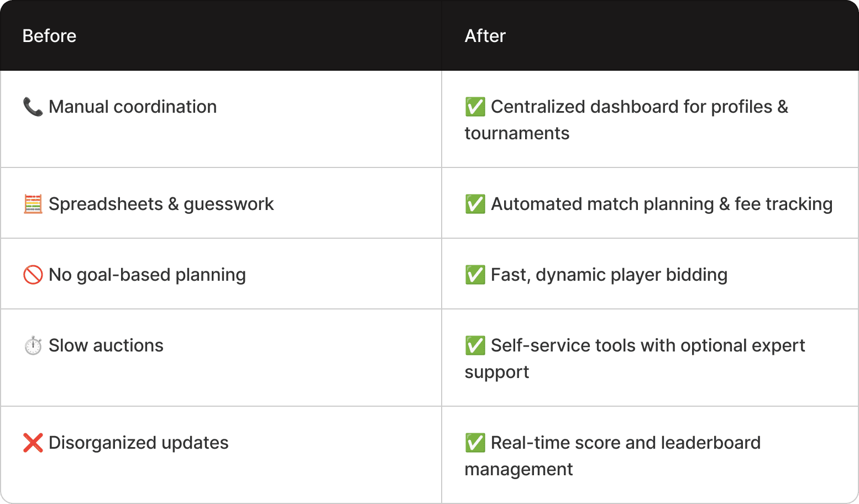This screenshot has width=859, height=504.
Task: Click the abacus icon beside Spreadsheets & guesswork
Action: pos(33,204)
